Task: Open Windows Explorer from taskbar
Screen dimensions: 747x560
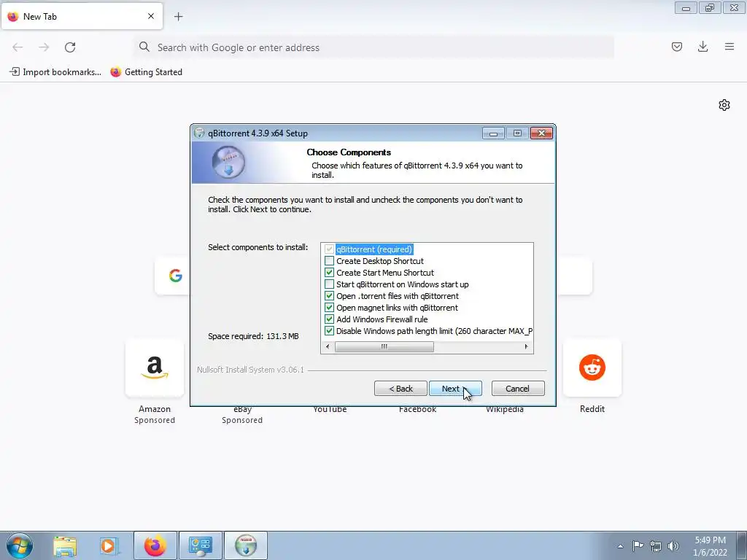Action: tap(65, 545)
